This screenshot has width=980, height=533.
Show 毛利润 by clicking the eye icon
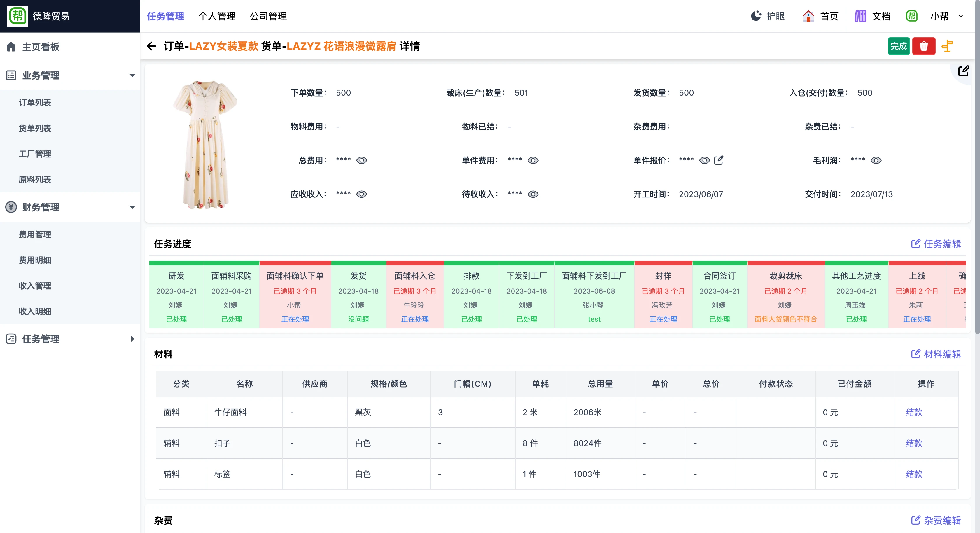point(876,160)
